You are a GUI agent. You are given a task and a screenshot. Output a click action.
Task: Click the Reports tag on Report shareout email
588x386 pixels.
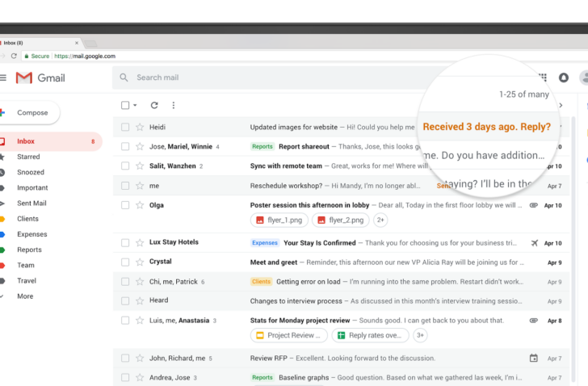[x=262, y=146]
